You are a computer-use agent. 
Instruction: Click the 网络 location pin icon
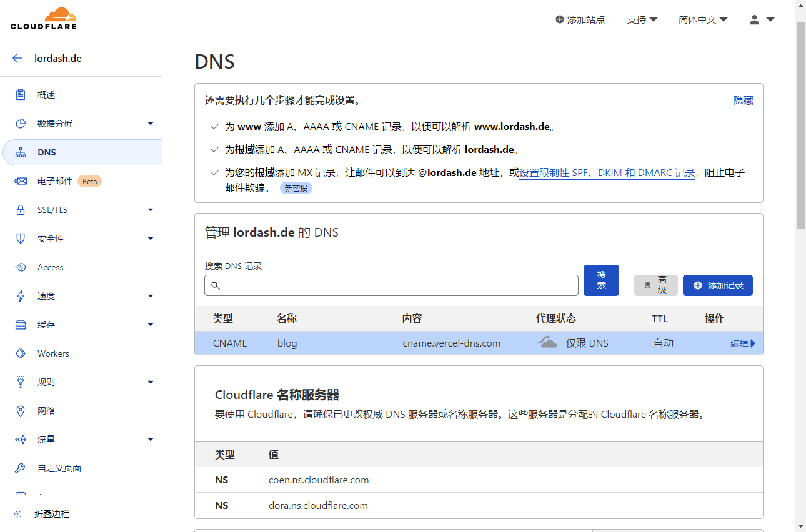21,411
